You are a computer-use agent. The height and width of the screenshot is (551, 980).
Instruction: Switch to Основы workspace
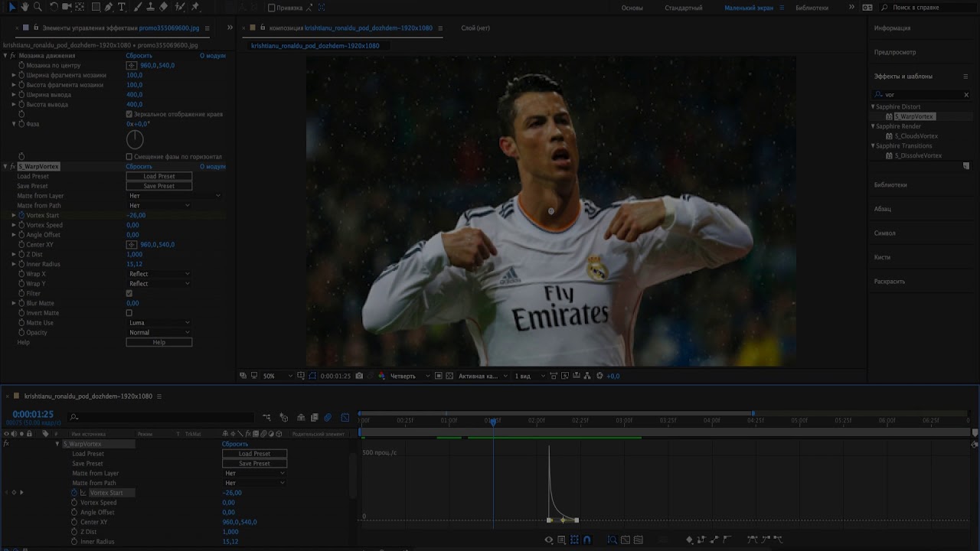click(x=632, y=8)
